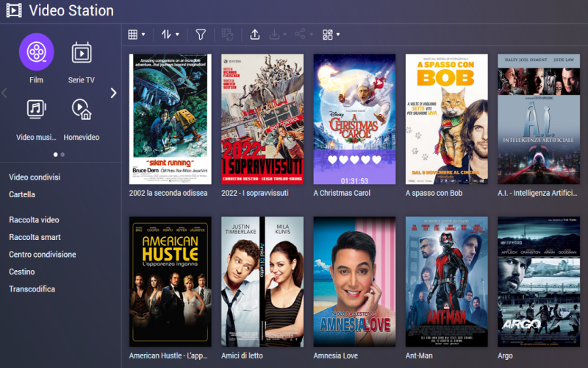Open the Amnesia Love poster

tap(354, 282)
